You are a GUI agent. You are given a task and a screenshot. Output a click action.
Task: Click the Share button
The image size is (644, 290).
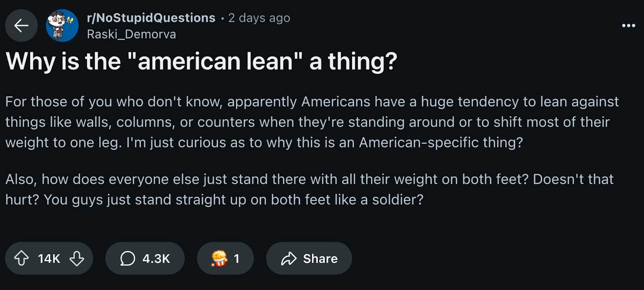(x=309, y=259)
